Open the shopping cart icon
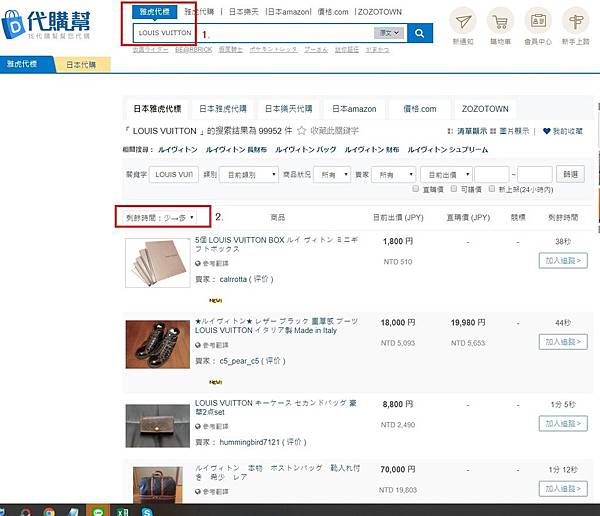 click(x=500, y=21)
